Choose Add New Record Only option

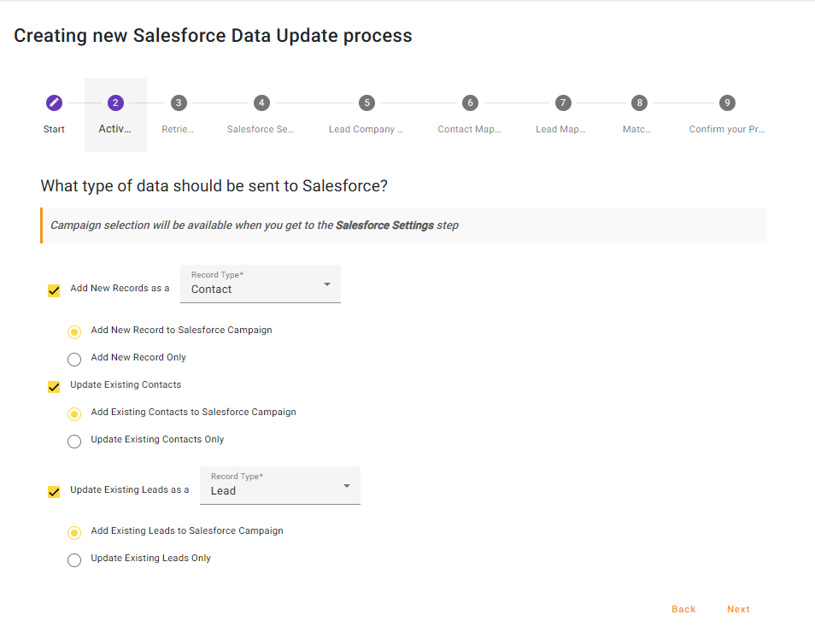coord(74,359)
